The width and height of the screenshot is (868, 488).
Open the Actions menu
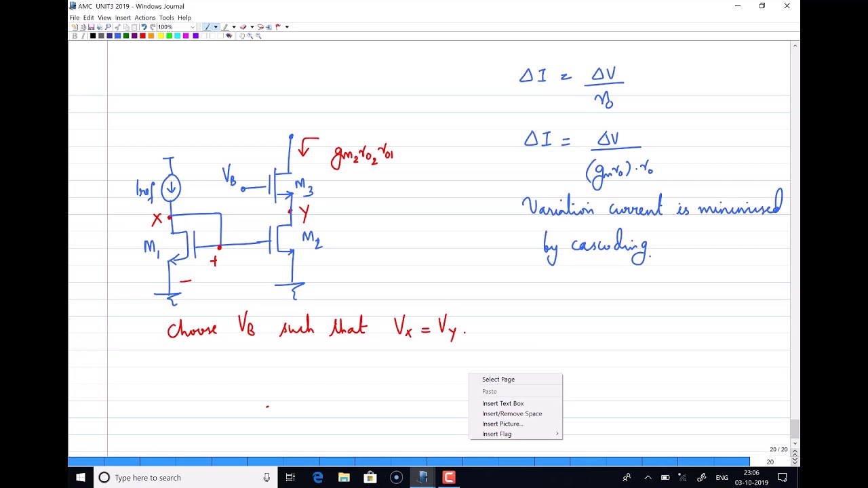145,18
